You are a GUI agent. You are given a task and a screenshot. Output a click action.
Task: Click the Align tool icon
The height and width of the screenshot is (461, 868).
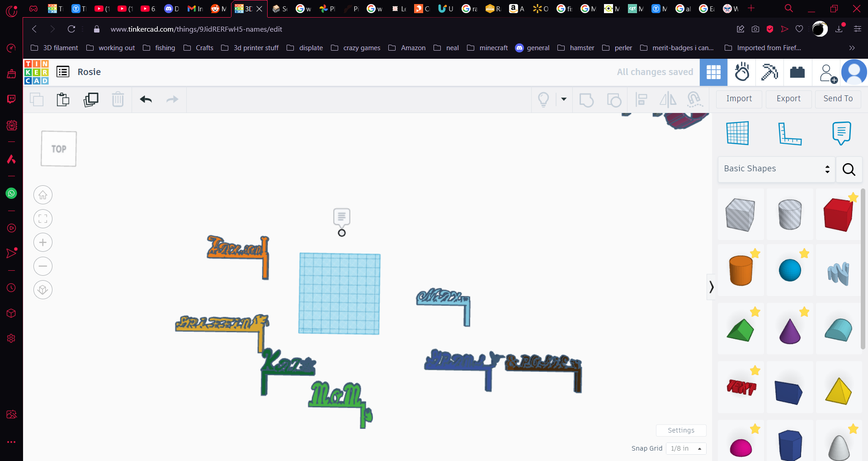(x=641, y=99)
